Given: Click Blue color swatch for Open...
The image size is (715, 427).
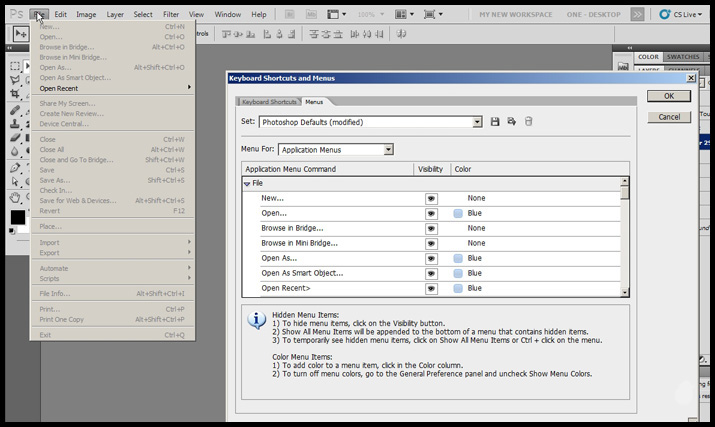Looking at the screenshot, I should (x=458, y=214).
